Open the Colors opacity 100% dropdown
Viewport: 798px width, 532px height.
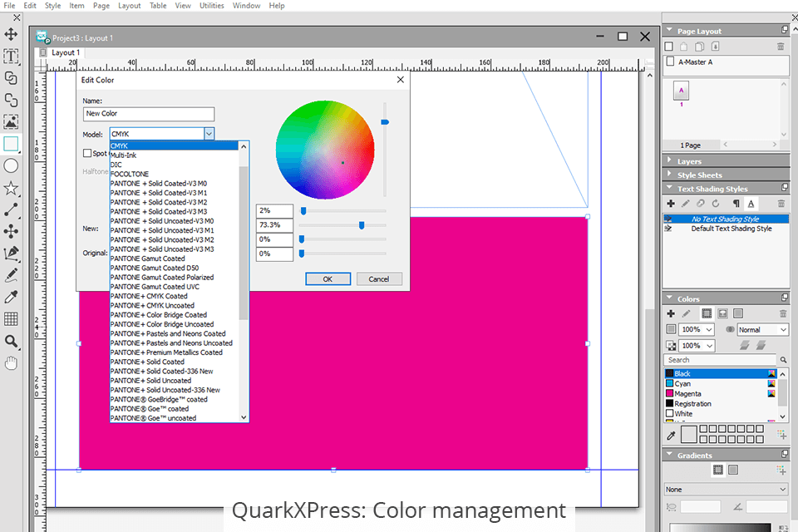point(709,346)
